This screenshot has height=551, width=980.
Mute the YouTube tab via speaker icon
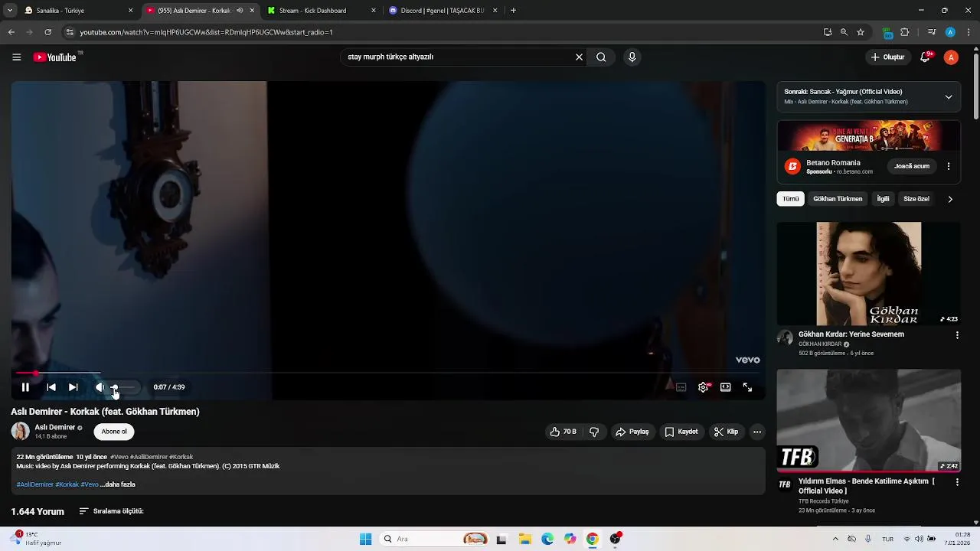240,11
